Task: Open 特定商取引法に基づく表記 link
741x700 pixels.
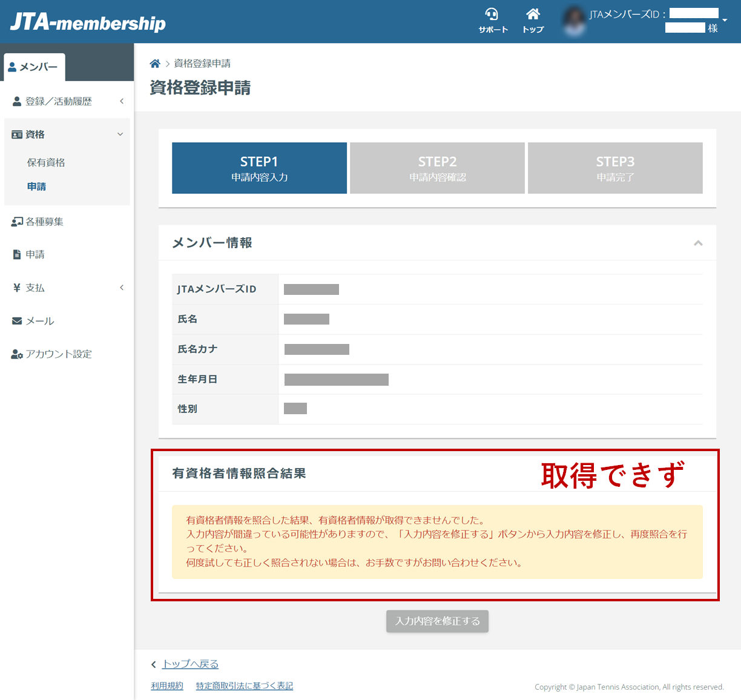Action: (x=244, y=686)
